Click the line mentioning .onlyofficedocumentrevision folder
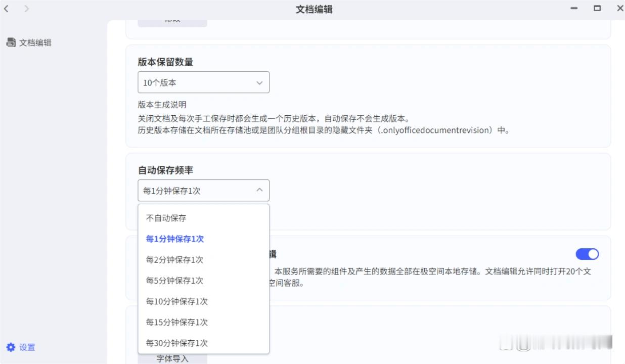This screenshot has width=625, height=364. 324,130
